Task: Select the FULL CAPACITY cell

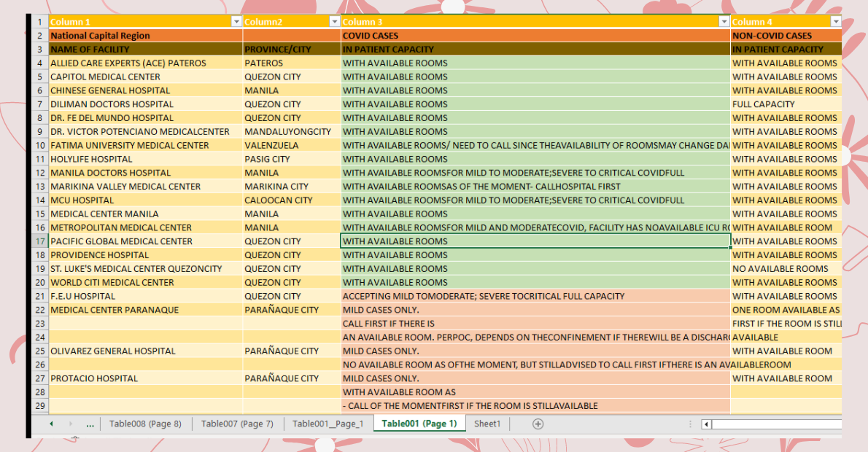Action: tap(786, 104)
